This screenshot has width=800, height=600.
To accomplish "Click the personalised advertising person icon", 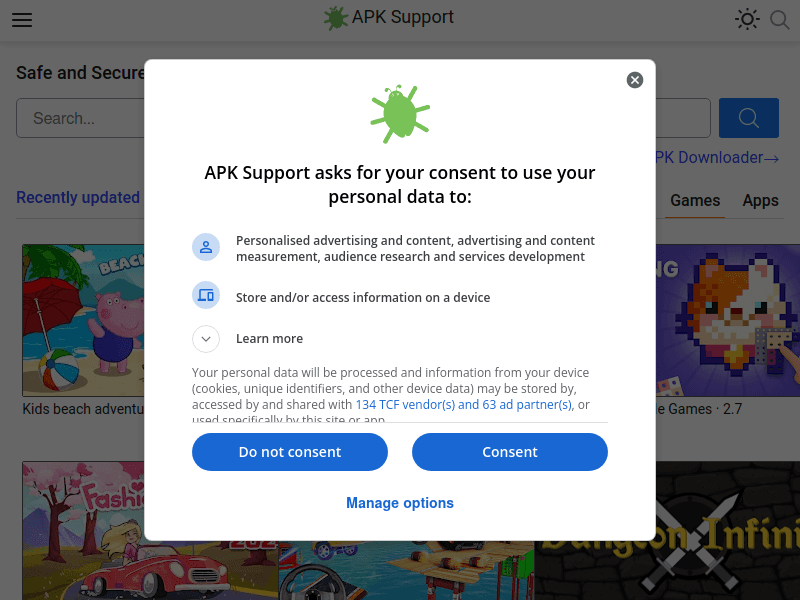I will point(206,247).
